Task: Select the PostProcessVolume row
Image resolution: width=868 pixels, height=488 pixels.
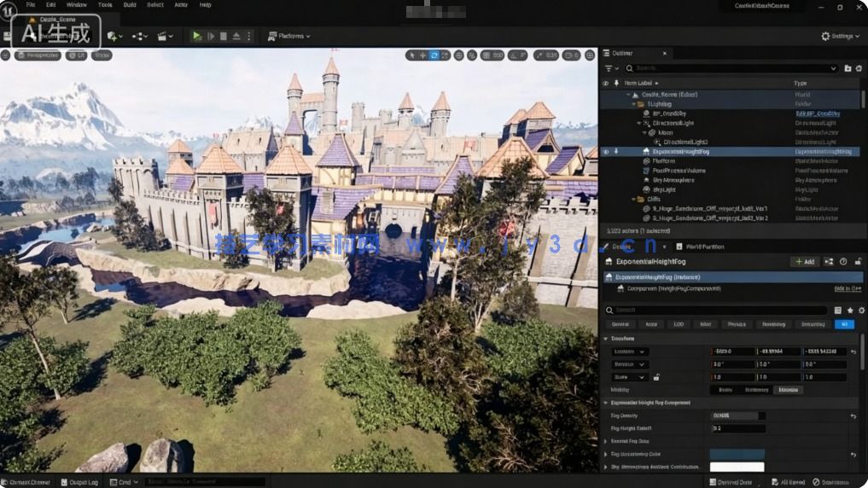Action: coord(730,171)
